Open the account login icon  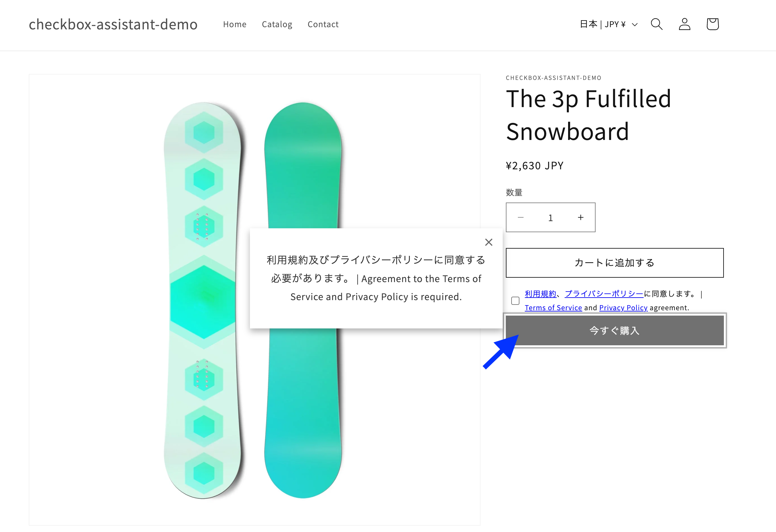click(x=684, y=24)
